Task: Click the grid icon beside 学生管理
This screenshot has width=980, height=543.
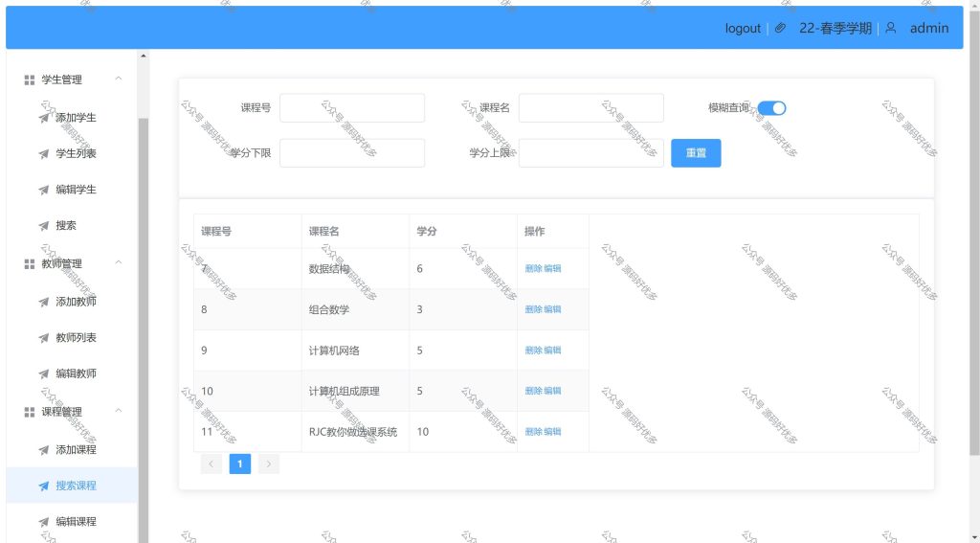Action: pos(30,80)
